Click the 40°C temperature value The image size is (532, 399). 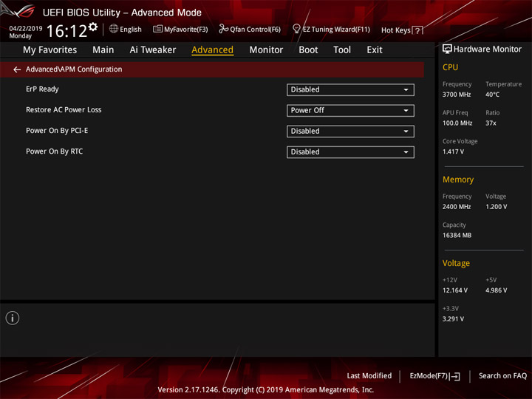tap(492, 95)
